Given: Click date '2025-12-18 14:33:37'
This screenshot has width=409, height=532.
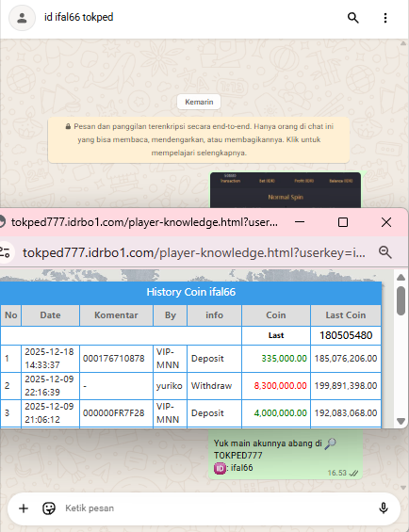Looking at the screenshot, I should (x=50, y=359).
